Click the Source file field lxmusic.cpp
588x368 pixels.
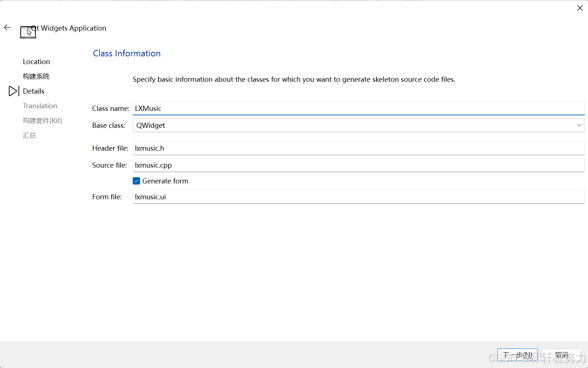358,165
